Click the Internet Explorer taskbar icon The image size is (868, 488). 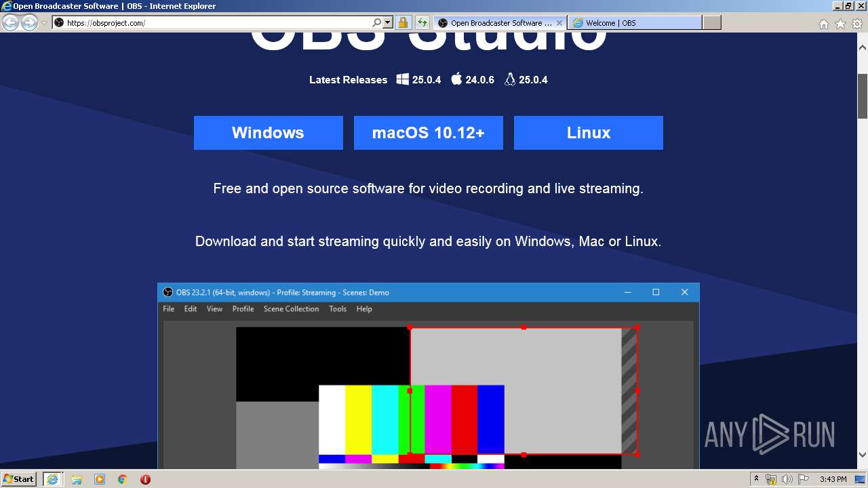52,479
